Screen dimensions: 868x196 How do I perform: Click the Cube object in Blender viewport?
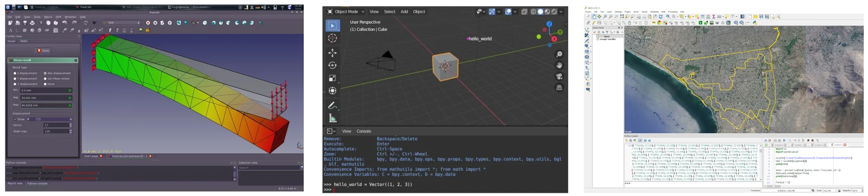point(445,67)
